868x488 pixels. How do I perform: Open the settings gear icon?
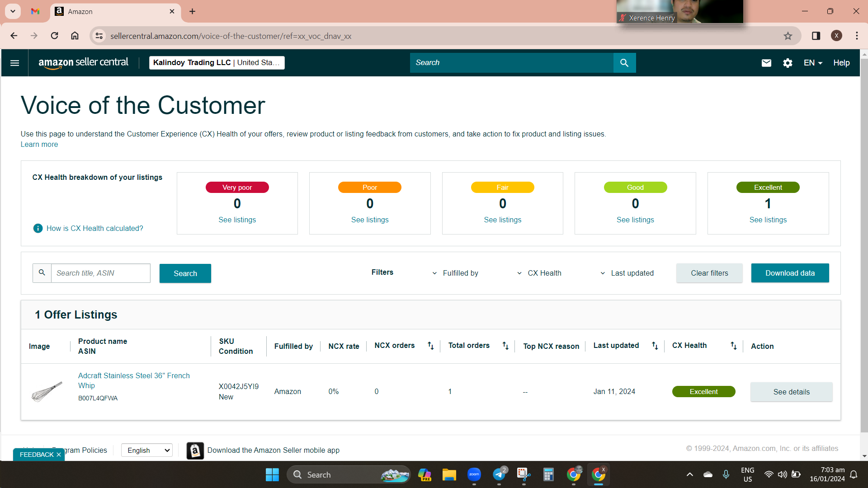[x=788, y=63]
